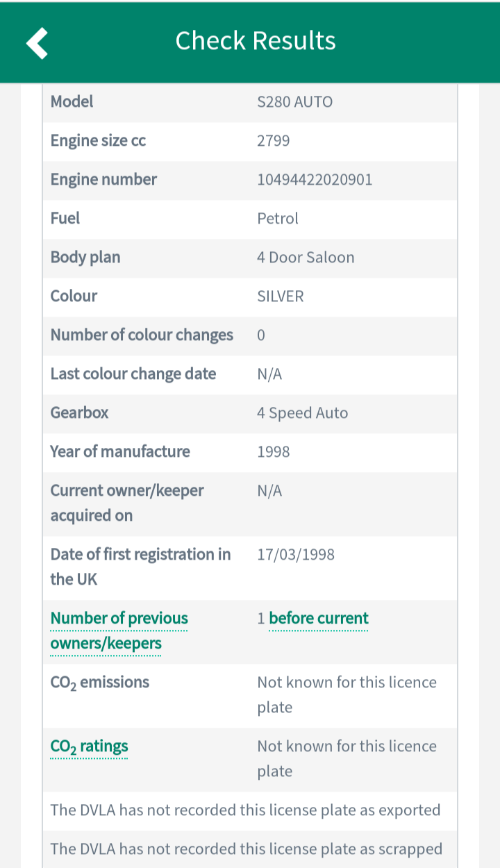
Task: Tap the Model value S280 AUTO
Action: [x=295, y=102]
